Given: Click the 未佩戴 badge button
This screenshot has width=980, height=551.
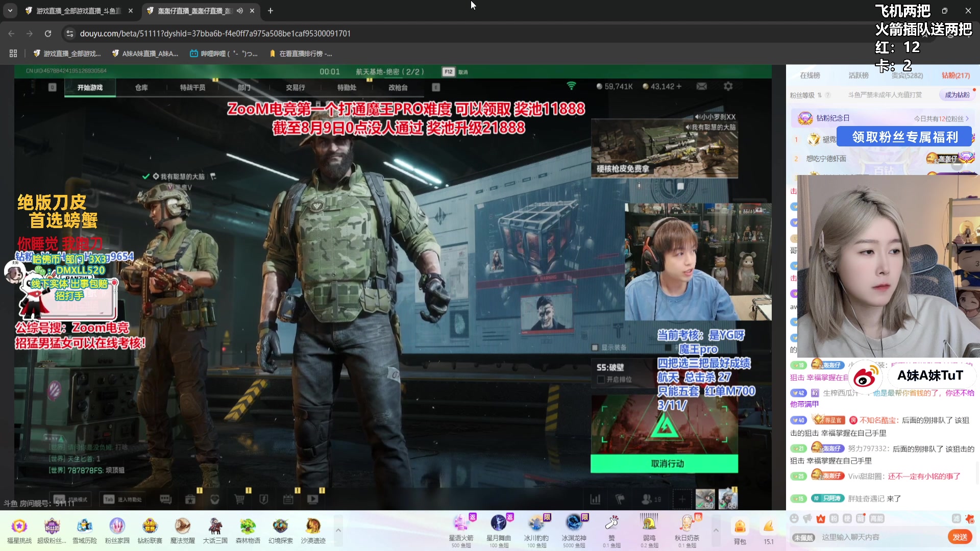Looking at the screenshot, I should tap(803, 538).
